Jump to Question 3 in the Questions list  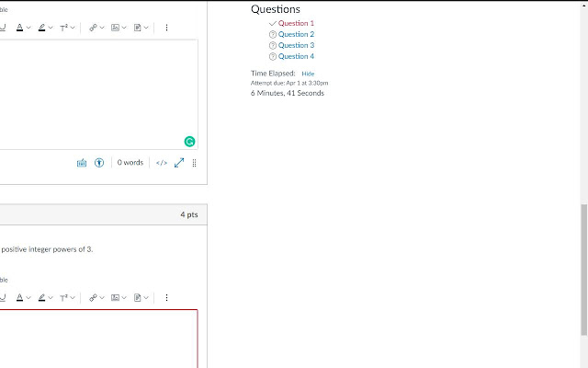tap(296, 45)
